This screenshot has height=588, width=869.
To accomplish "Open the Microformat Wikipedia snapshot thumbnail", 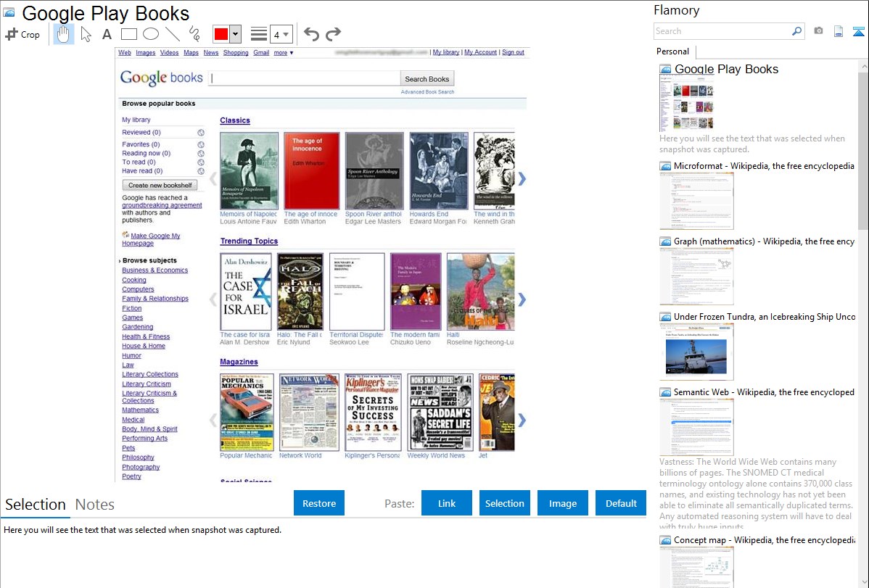I will tap(696, 201).
